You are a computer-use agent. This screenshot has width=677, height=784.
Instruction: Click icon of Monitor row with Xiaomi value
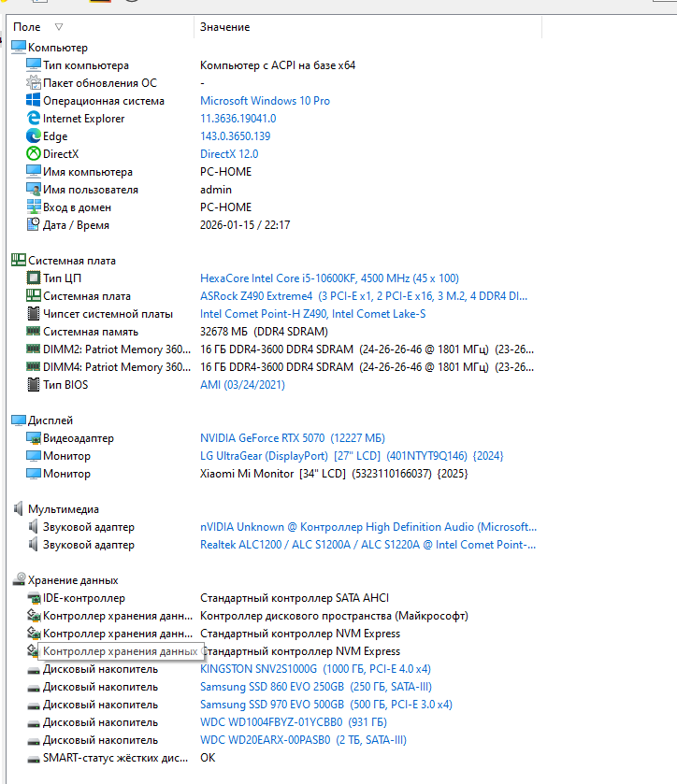(x=34, y=474)
